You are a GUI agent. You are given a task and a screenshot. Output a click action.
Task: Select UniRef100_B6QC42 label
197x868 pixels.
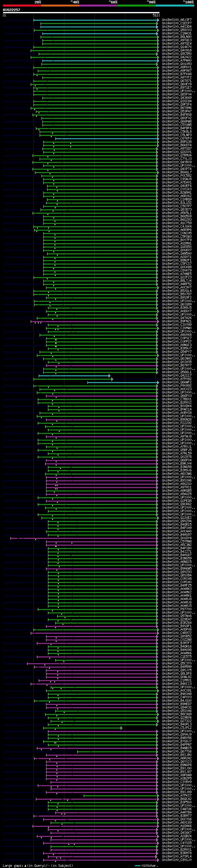[x=177, y=799]
